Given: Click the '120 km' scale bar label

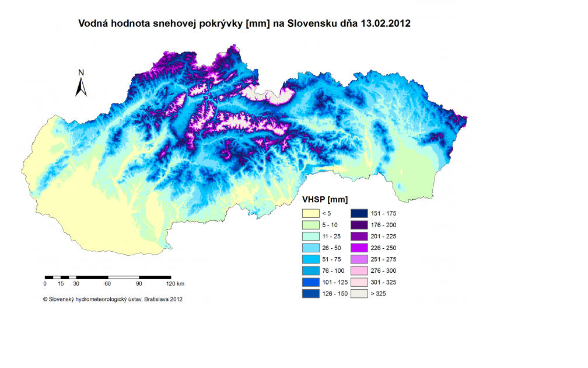Looking at the screenshot, I should pyautogui.click(x=175, y=284).
